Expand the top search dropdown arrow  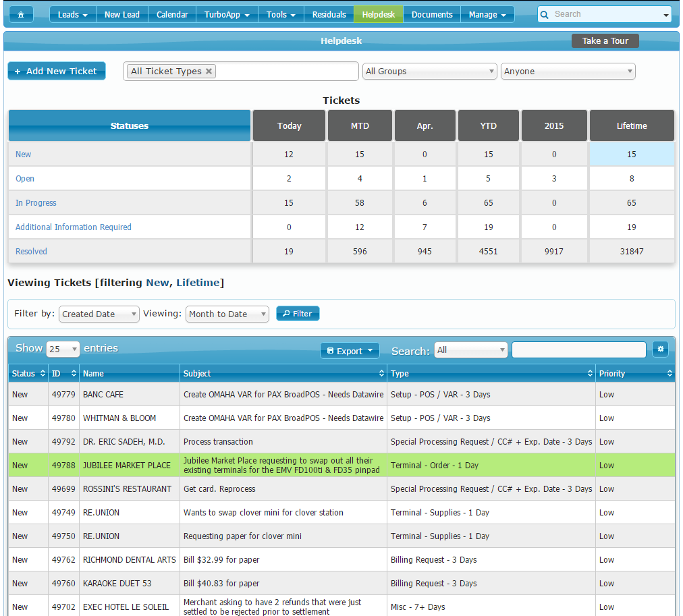pyautogui.click(x=665, y=16)
